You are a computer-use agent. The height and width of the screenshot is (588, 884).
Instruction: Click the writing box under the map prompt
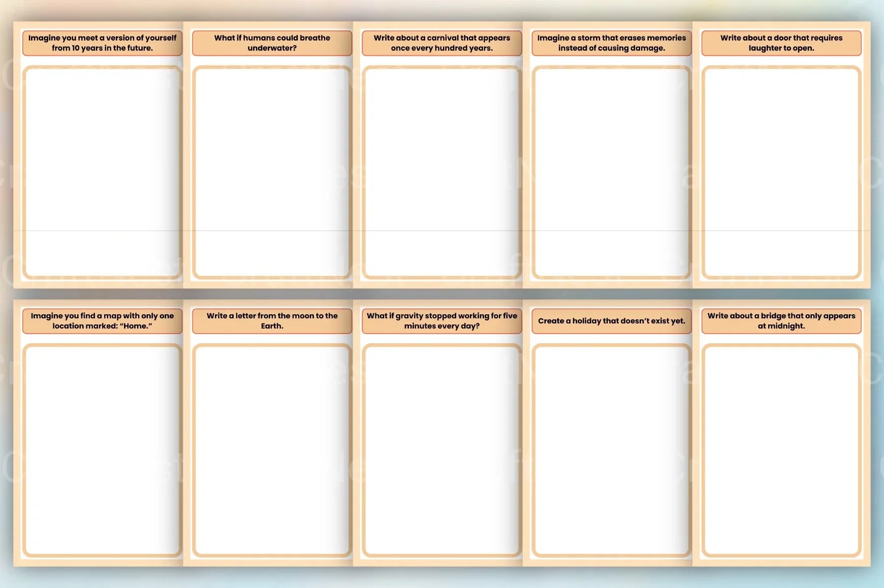102,450
